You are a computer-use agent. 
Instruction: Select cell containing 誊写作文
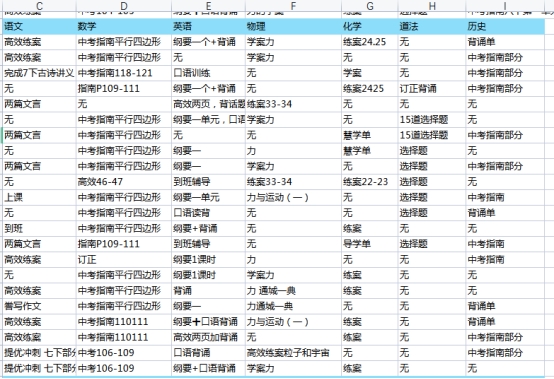(x=39, y=306)
